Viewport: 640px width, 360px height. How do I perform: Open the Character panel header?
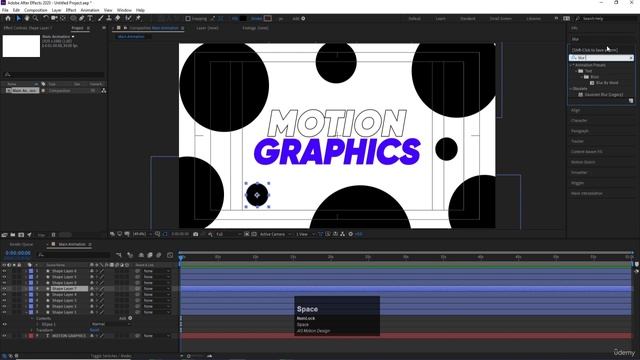(579, 121)
